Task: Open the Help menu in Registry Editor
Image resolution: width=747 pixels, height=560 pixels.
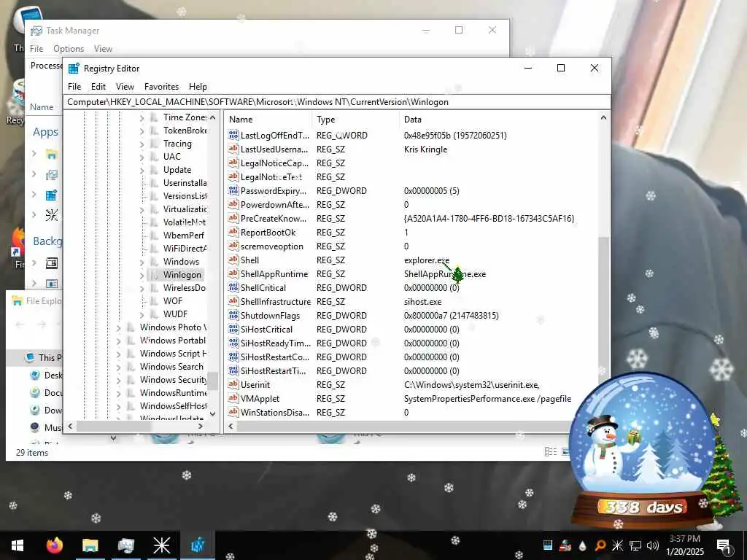Action: click(198, 87)
